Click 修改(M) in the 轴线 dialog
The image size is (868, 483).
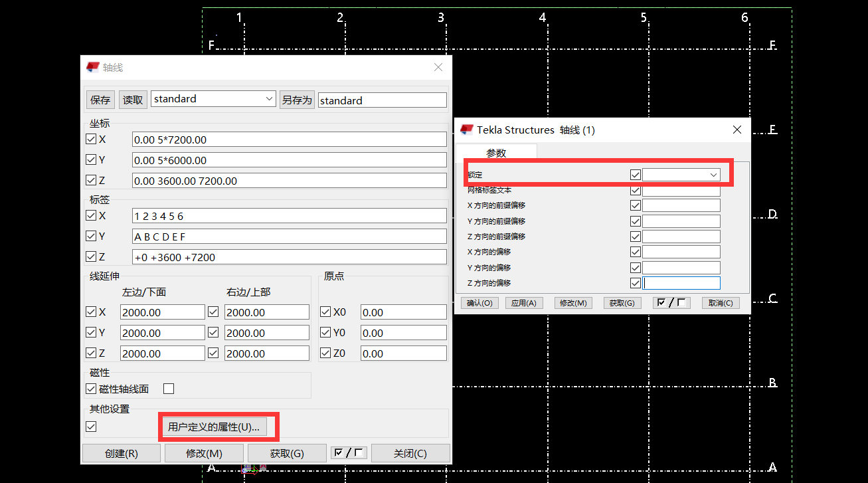(x=204, y=453)
